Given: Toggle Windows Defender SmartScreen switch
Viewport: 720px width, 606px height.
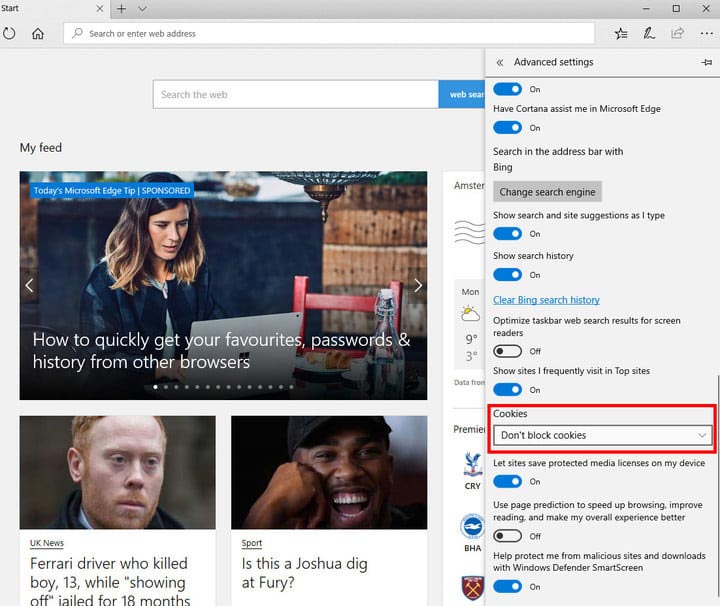Looking at the screenshot, I should click(x=507, y=586).
